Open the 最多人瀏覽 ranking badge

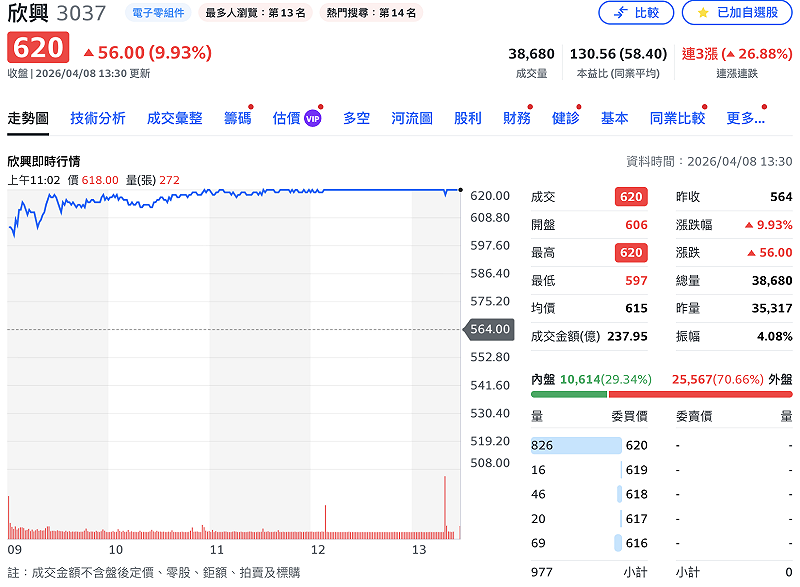255,13
